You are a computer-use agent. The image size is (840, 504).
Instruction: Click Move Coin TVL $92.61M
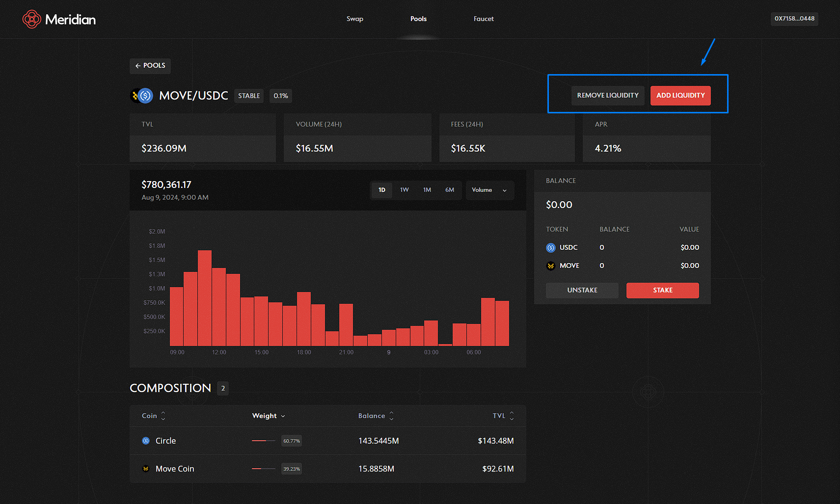click(498, 469)
